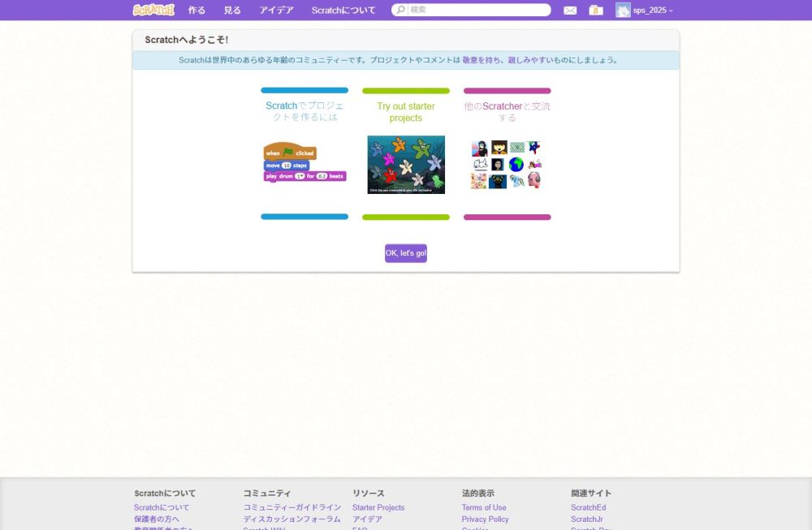Click the starfish starter project thumbnail
Viewport: 812px width, 530px height.
[406, 165]
